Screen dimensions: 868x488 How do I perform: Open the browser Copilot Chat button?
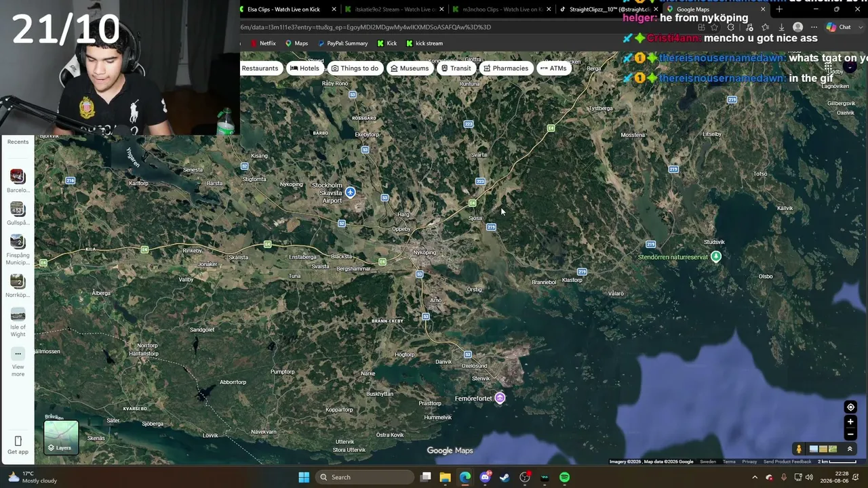coord(839,27)
